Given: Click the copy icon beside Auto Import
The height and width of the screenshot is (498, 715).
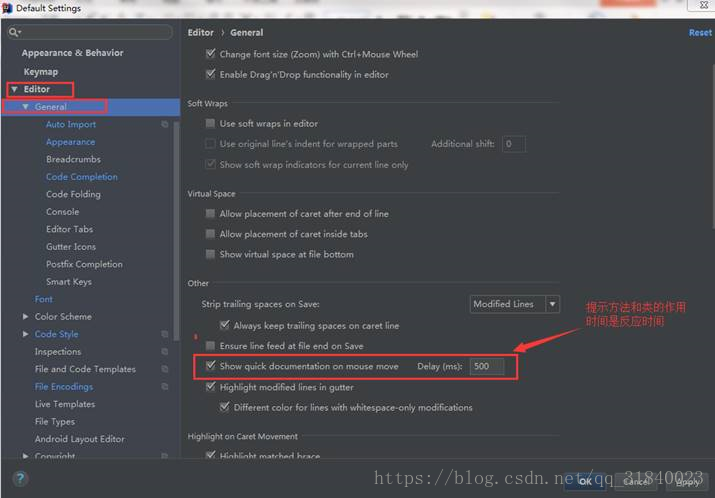Looking at the screenshot, I should [x=165, y=124].
